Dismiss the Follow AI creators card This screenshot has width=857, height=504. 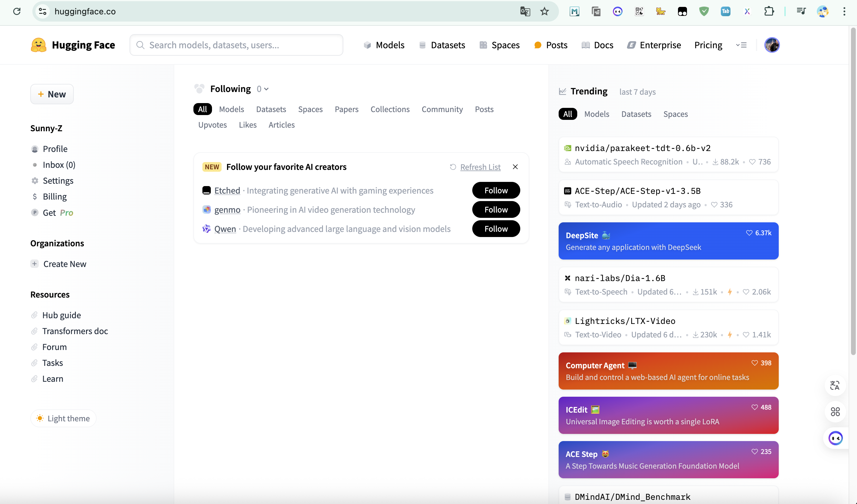click(x=515, y=167)
